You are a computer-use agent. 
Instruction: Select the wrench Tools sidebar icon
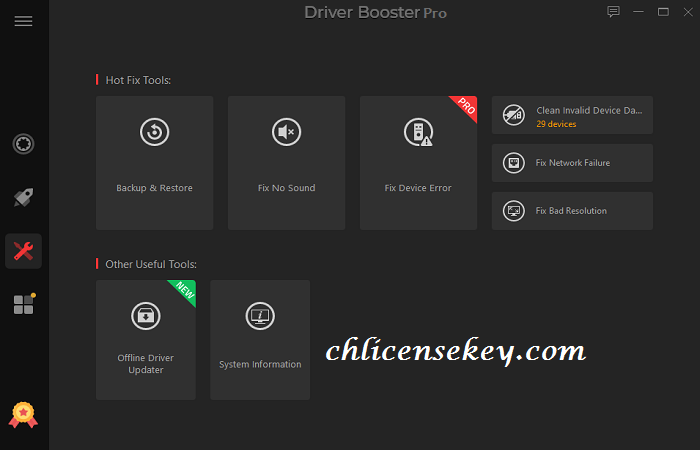pos(23,251)
